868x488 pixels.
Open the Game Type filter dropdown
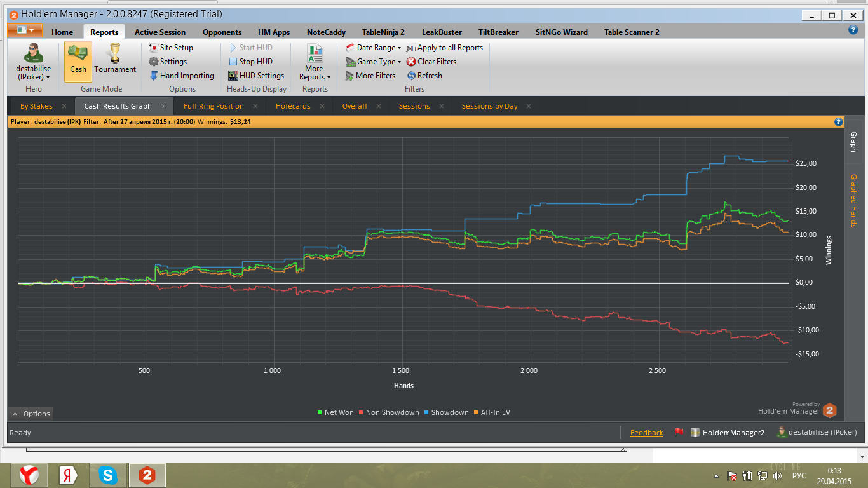(373, 62)
